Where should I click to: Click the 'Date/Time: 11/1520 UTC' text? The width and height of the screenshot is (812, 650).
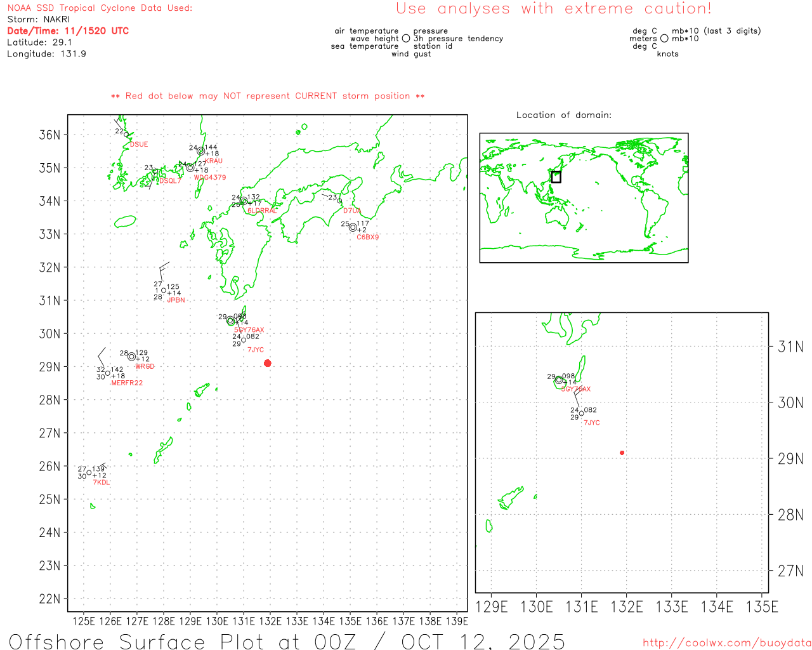(68, 30)
